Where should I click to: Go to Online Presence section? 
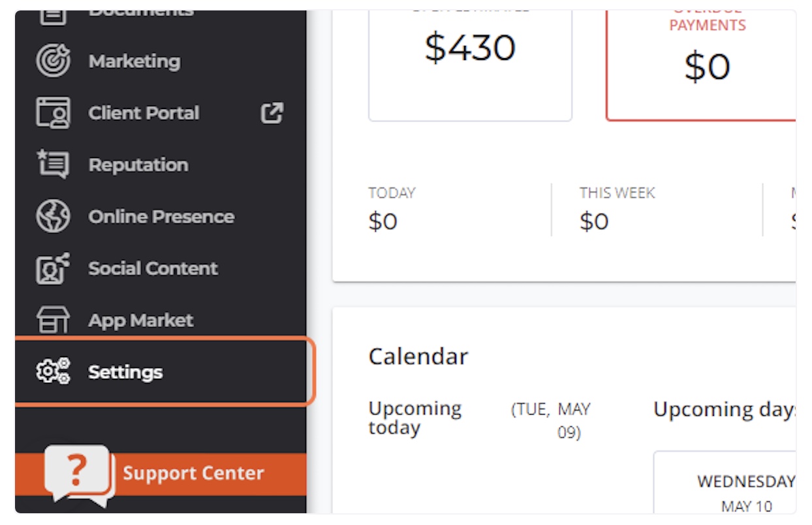161,217
